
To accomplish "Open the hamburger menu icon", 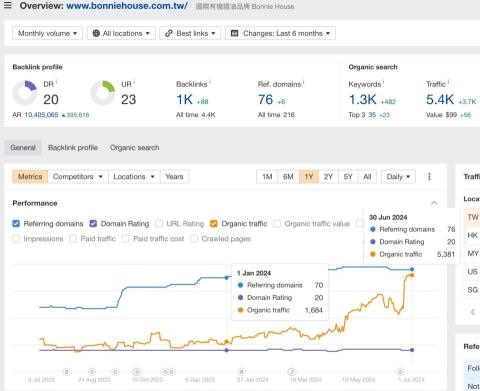I will (8, 5).
